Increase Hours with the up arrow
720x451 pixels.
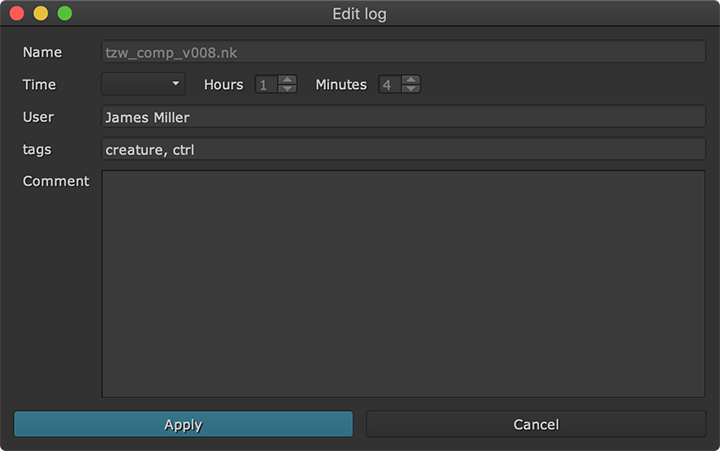[x=288, y=80]
